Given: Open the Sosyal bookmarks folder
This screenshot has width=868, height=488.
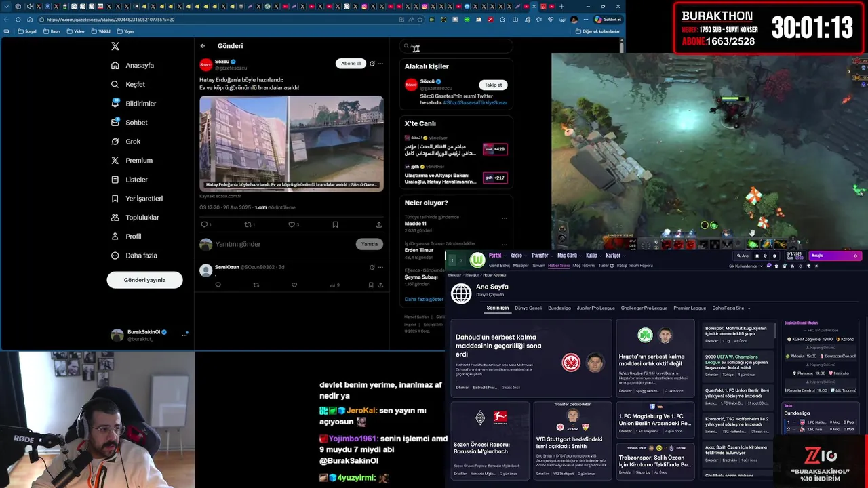Looking at the screenshot, I should pyautogui.click(x=27, y=31).
